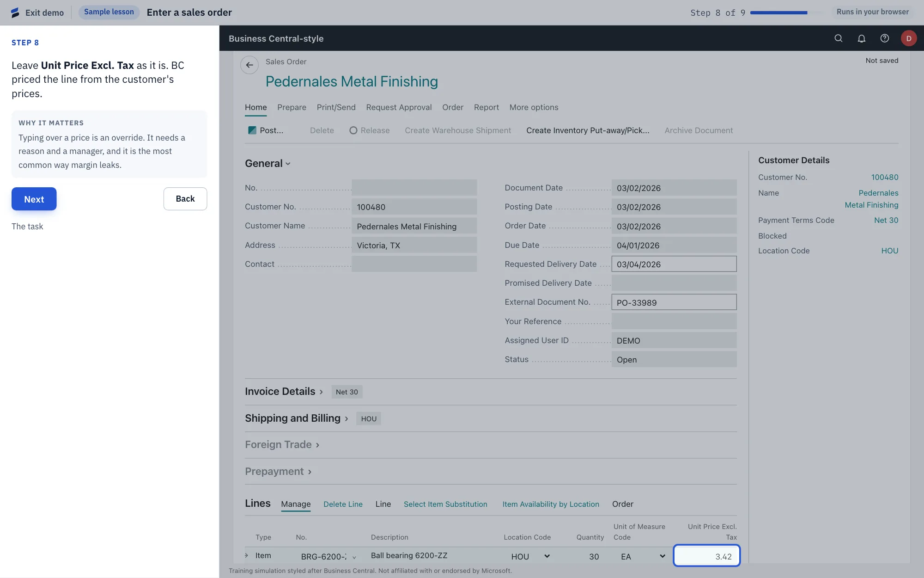Click Select Item Substitution
This screenshot has height=578, width=924.
click(445, 504)
